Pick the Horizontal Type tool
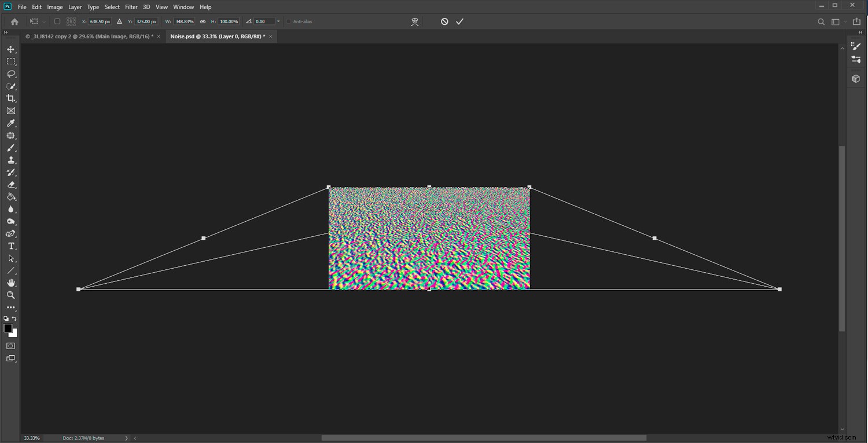 pyautogui.click(x=11, y=246)
